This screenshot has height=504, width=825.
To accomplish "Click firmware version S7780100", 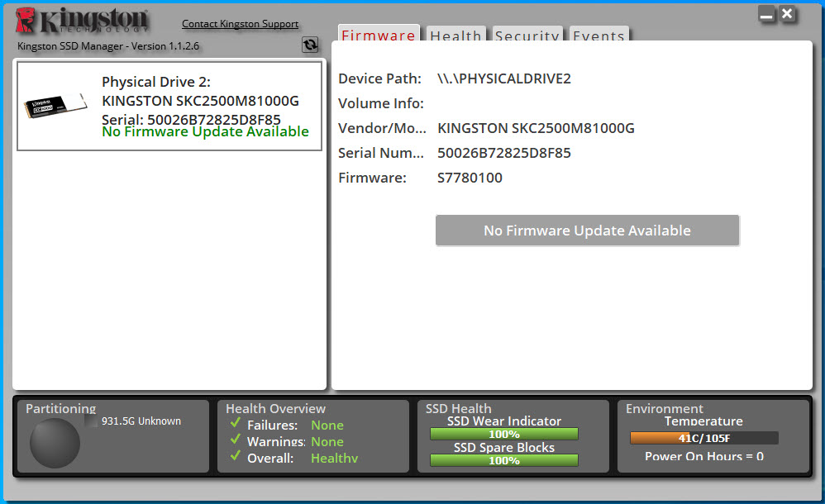I will point(470,178).
